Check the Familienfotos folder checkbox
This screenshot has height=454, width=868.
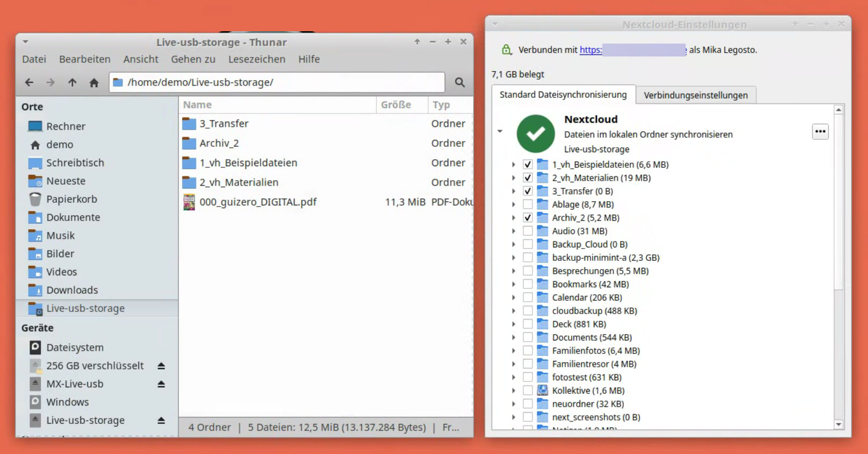(528, 351)
